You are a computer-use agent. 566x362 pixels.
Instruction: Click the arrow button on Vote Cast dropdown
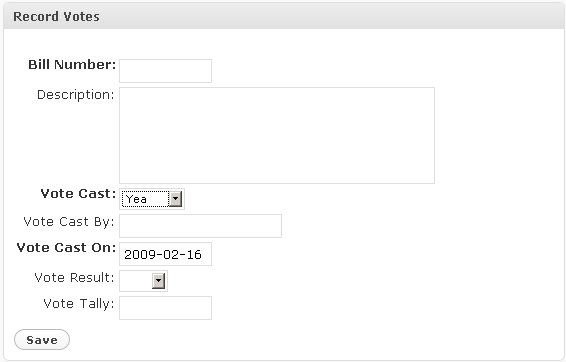click(175, 199)
